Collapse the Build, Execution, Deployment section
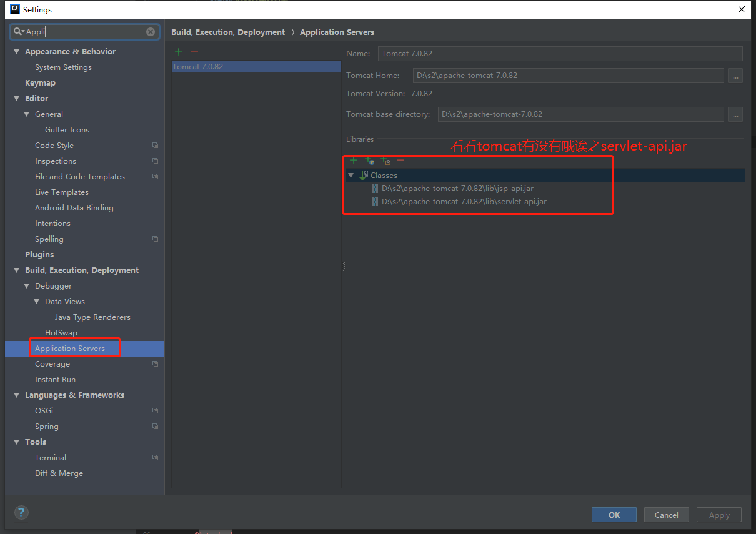This screenshot has width=756, height=534. coord(16,270)
